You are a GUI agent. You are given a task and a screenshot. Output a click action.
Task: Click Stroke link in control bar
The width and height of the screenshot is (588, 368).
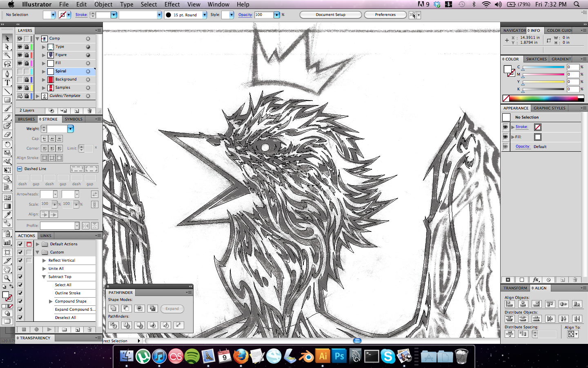pos(81,15)
